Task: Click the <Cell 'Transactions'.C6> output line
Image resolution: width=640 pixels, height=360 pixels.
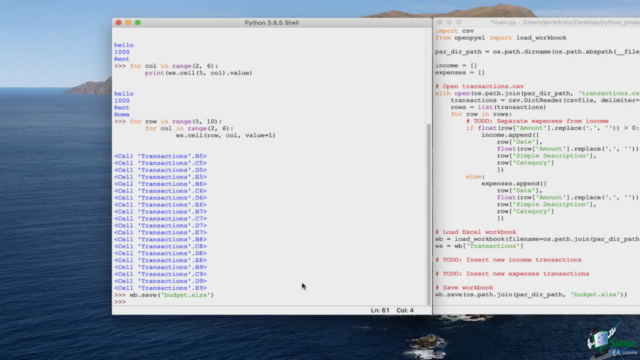Action: click(160, 191)
